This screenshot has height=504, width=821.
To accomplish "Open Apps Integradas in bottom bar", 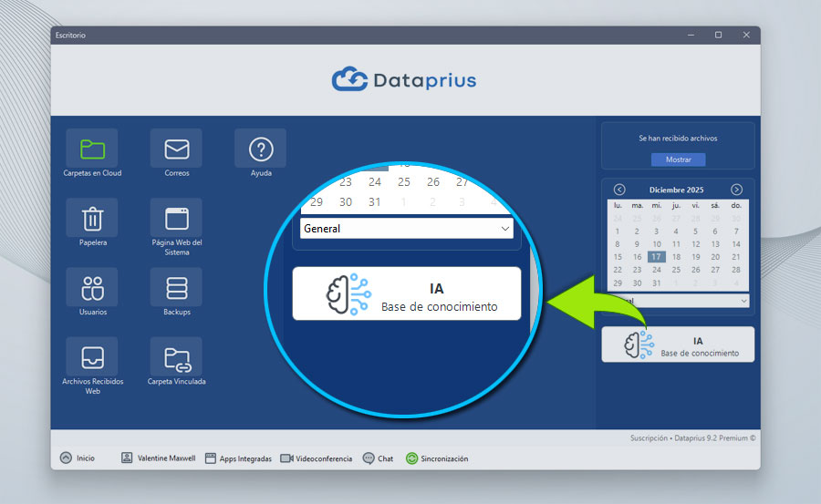I will coord(238,458).
